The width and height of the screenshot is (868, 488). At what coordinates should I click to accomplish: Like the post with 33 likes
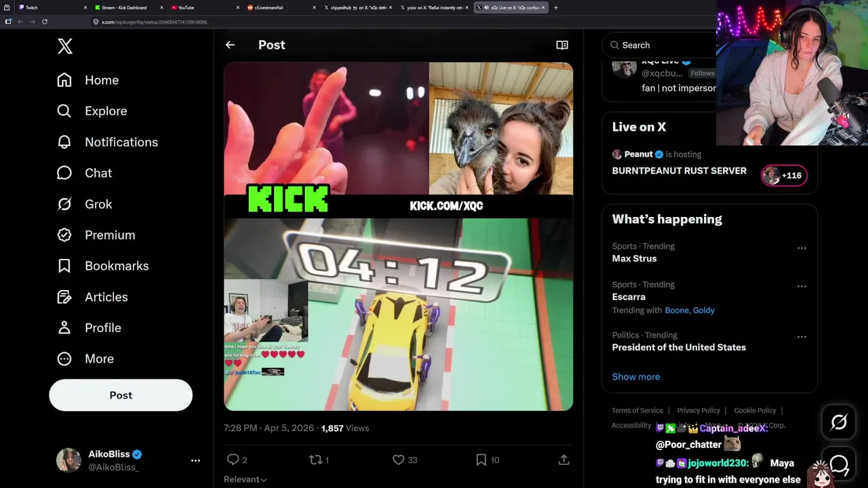405,460
